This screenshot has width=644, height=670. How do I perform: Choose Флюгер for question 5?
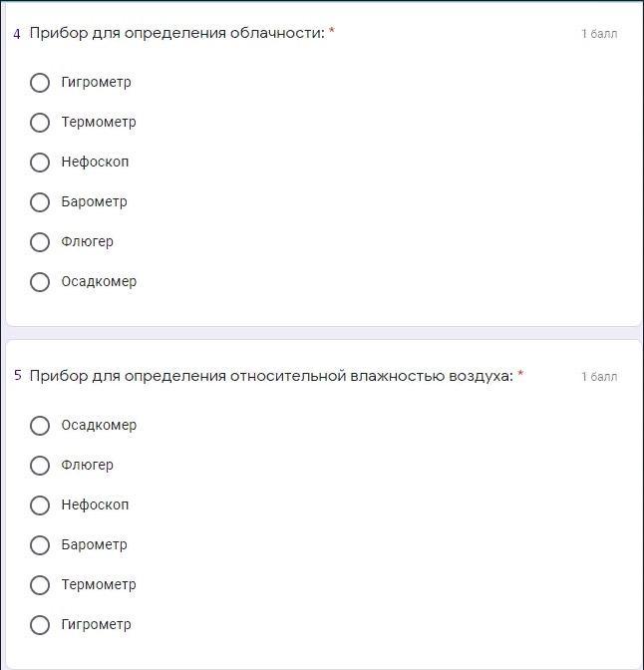(40, 466)
